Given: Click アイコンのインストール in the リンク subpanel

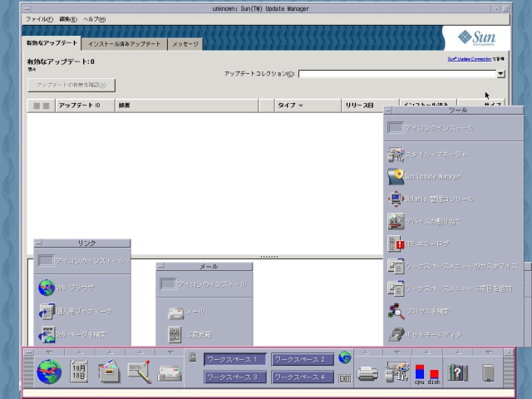Looking at the screenshot, I should pos(81,261).
